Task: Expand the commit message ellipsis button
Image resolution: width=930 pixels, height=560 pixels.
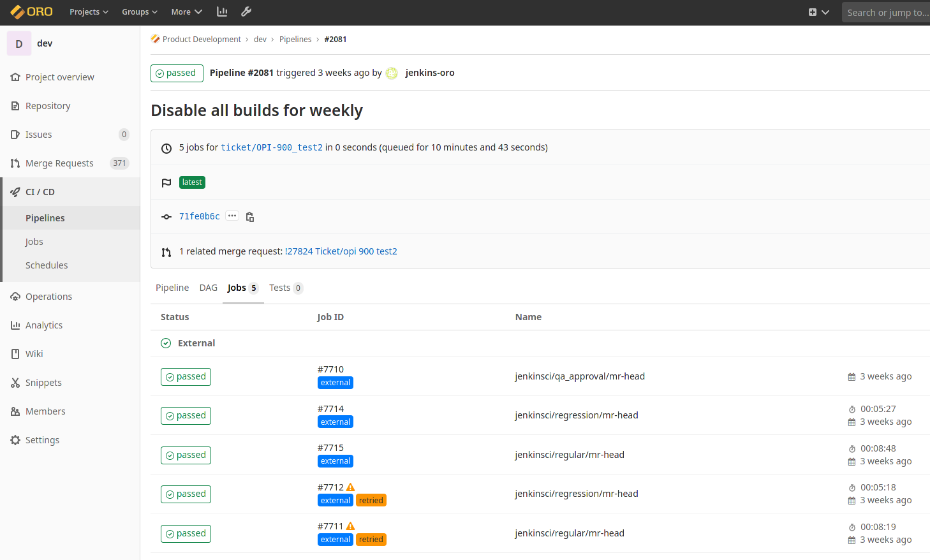Action: 232,216
